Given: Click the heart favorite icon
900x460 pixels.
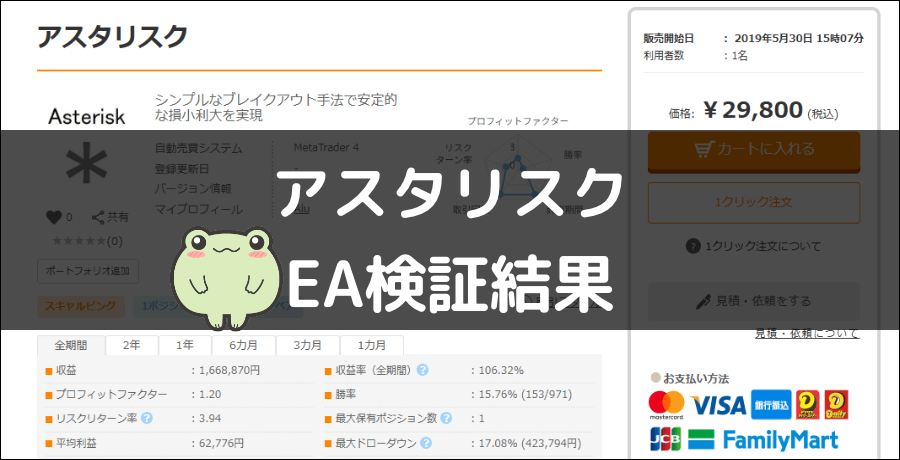Looking at the screenshot, I should [x=53, y=218].
